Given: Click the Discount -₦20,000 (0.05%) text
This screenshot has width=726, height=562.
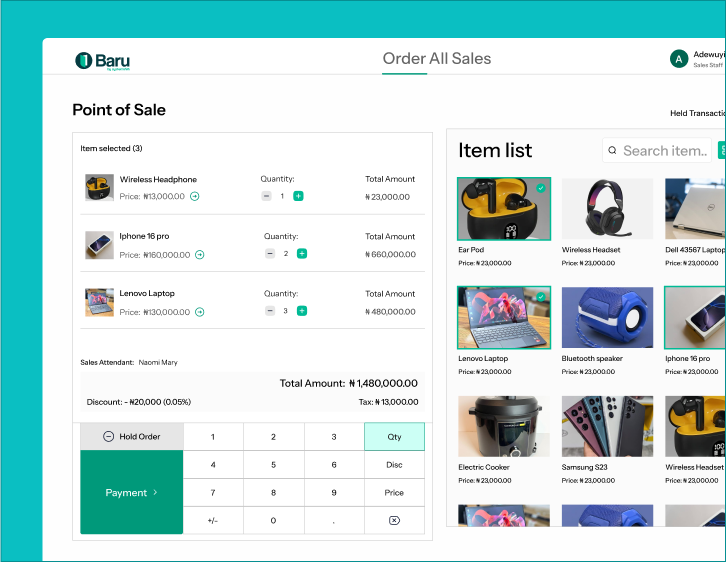Looking at the screenshot, I should pos(138,402).
